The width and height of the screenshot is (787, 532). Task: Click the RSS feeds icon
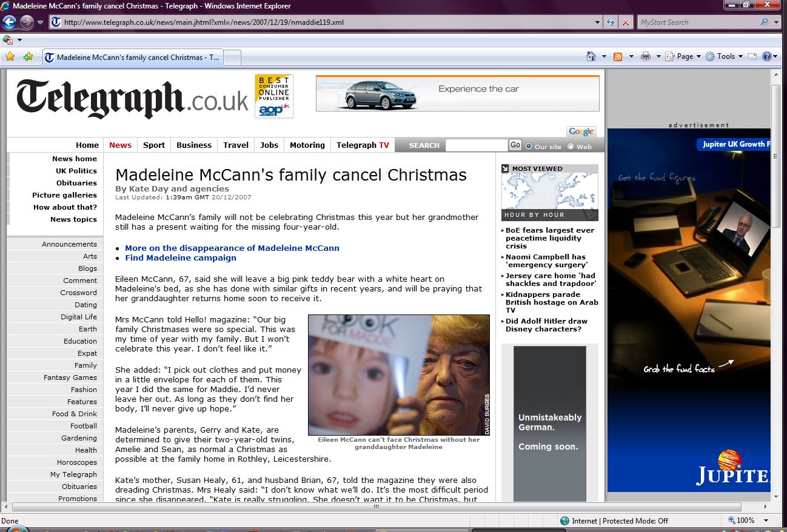(x=618, y=56)
